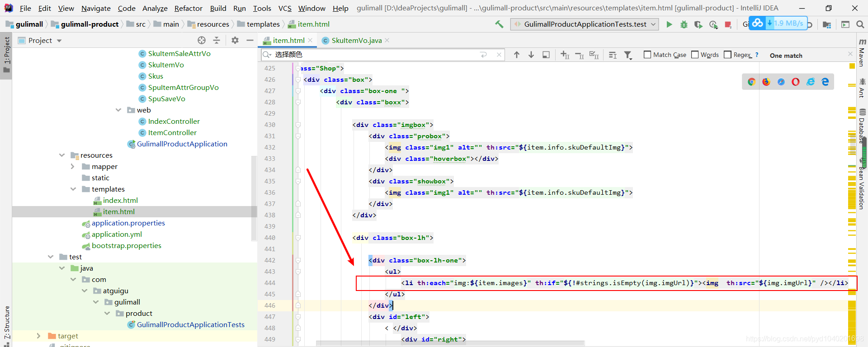Collapse the resources folder
868x347 pixels.
tap(62, 155)
